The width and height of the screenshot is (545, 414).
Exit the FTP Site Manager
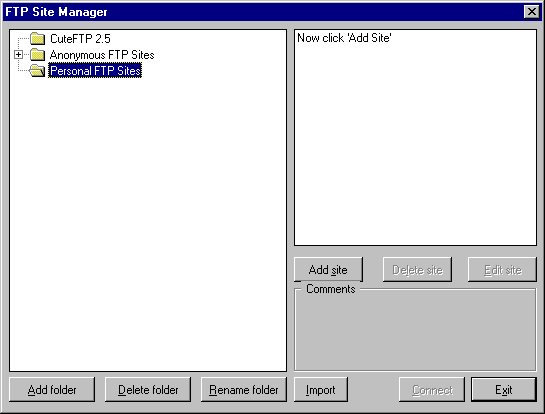504,390
